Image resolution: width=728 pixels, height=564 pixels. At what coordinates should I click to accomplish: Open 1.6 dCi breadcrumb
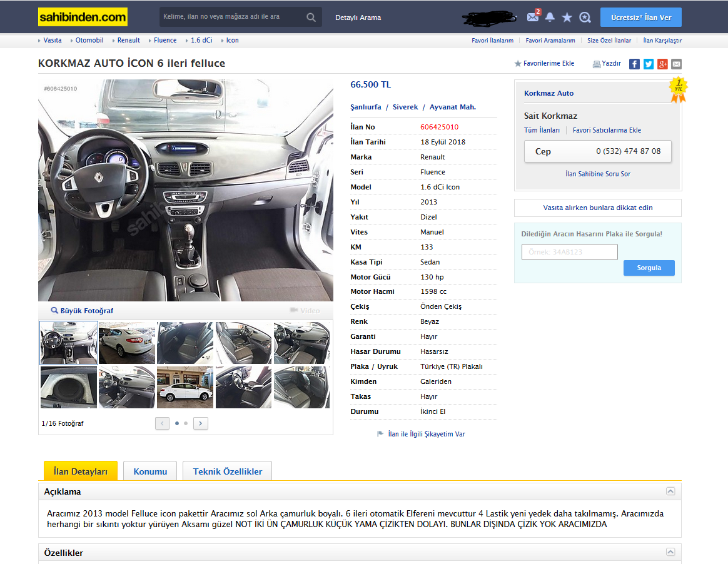point(201,41)
